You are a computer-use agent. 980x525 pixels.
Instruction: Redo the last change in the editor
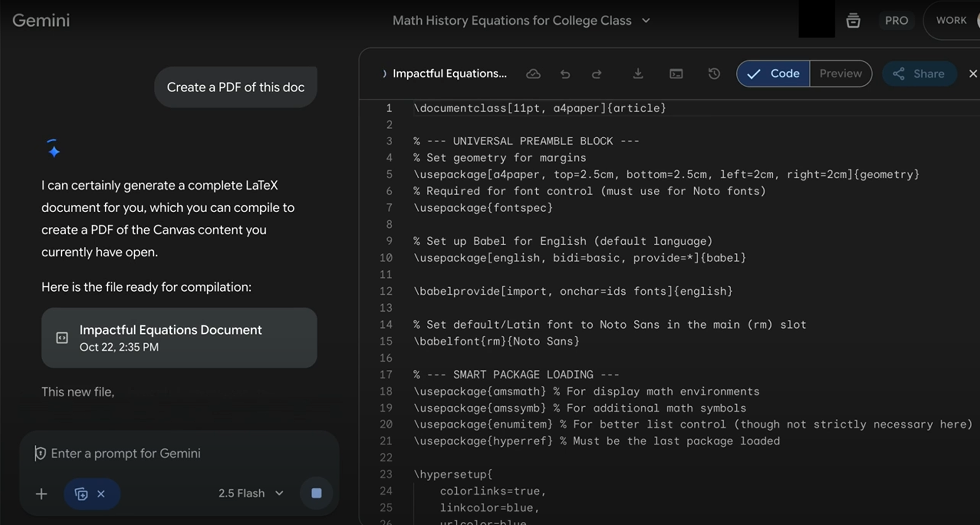597,74
